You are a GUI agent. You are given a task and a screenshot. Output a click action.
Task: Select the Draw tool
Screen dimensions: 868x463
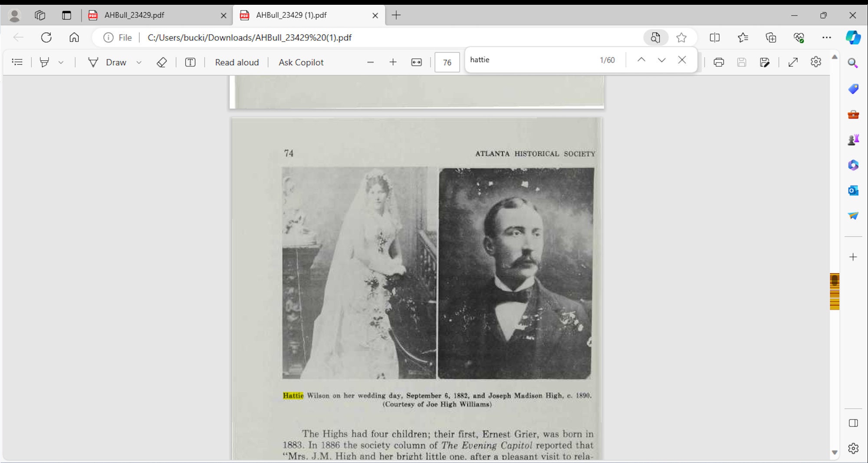(107, 62)
